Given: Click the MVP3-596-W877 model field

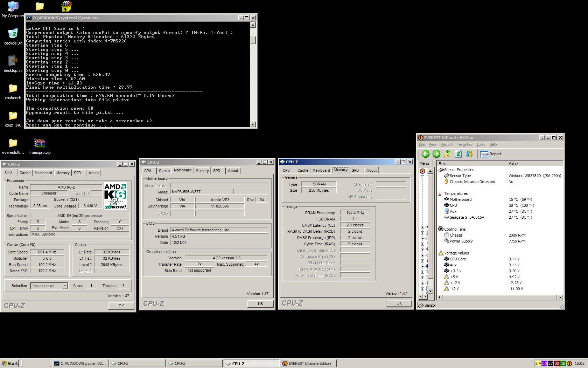Looking at the screenshot, I should (202, 192).
